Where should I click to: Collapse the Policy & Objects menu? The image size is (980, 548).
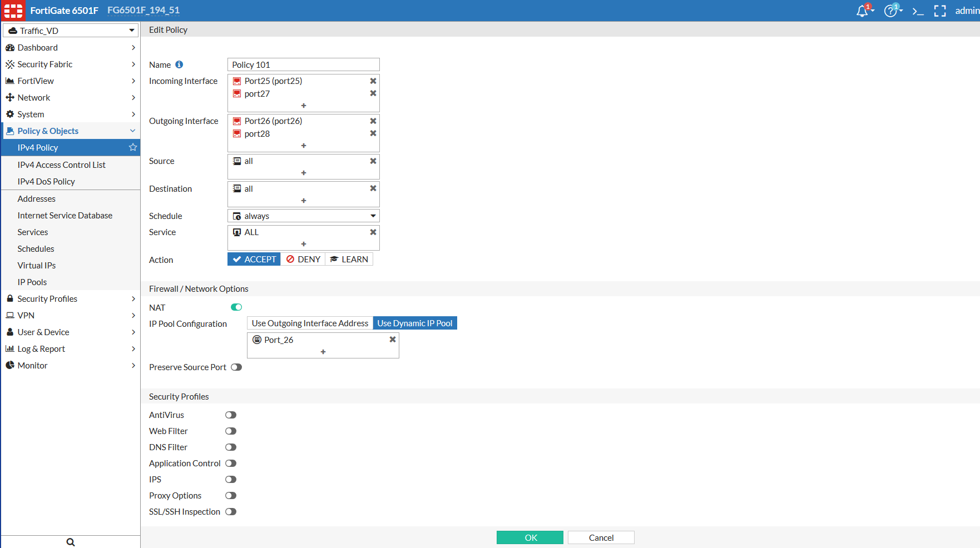point(71,131)
